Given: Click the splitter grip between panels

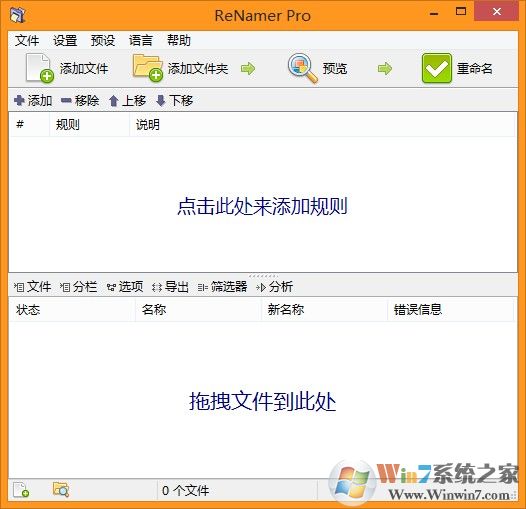Looking at the screenshot, I should point(263,276).
